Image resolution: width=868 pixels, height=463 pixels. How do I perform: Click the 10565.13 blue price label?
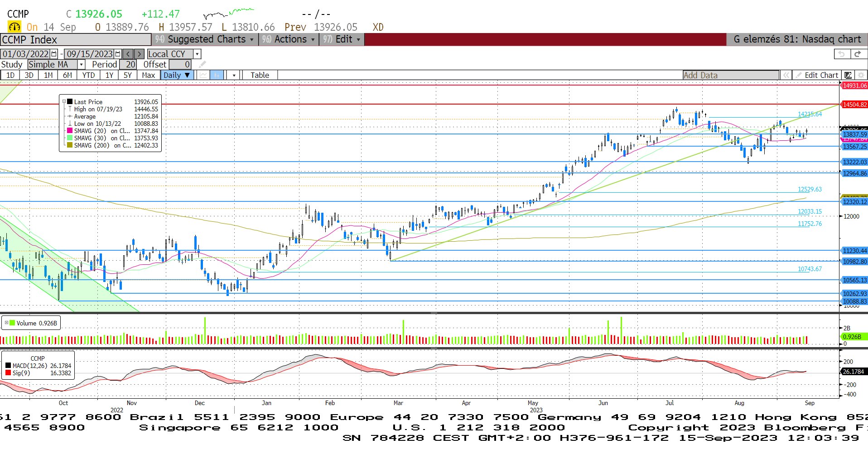coord(854,280)
